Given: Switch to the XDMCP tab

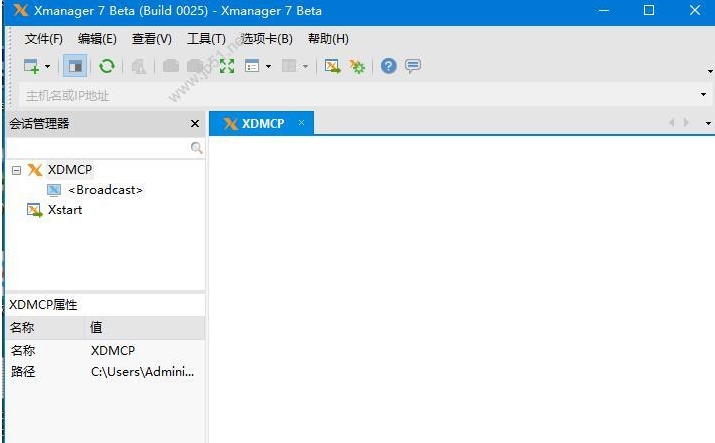Looking at the screenshot, I should [261, 123].
